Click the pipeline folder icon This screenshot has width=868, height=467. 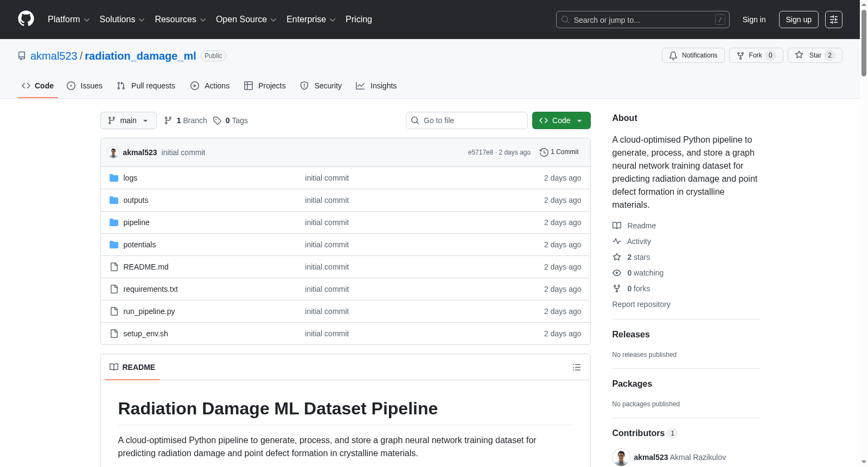tap(114, 222)
